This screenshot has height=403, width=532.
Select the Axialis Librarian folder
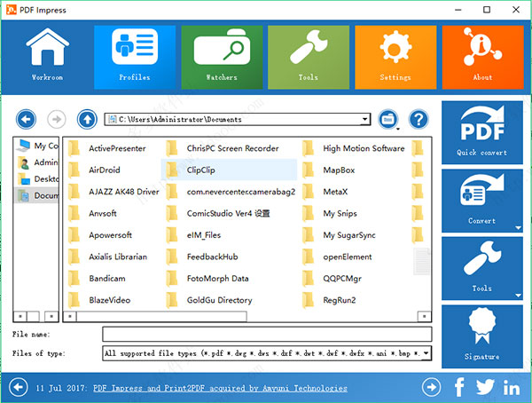click(x=107, y=257)
